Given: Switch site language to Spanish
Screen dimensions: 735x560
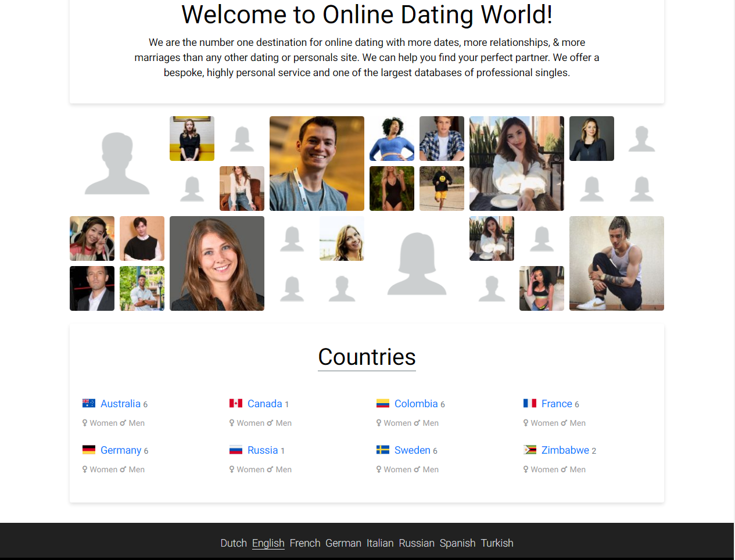Looking at the screenshot, I should pyautogui.click(x=457, y=543).
